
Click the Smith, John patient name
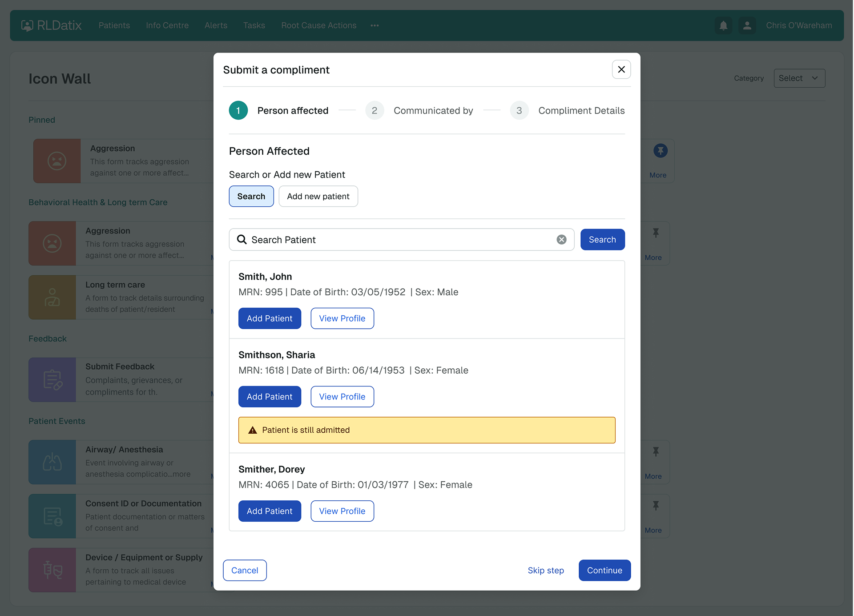pyautogui.click(x=265, y=277)
